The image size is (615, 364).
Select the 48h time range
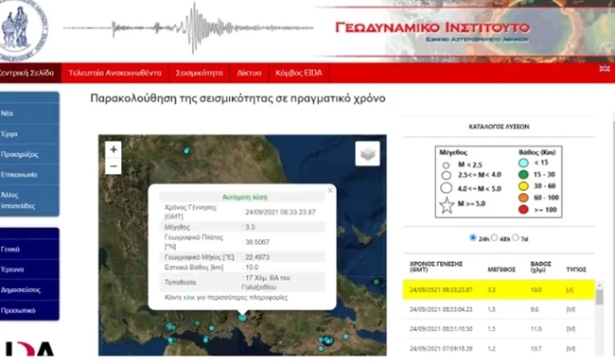494,238
